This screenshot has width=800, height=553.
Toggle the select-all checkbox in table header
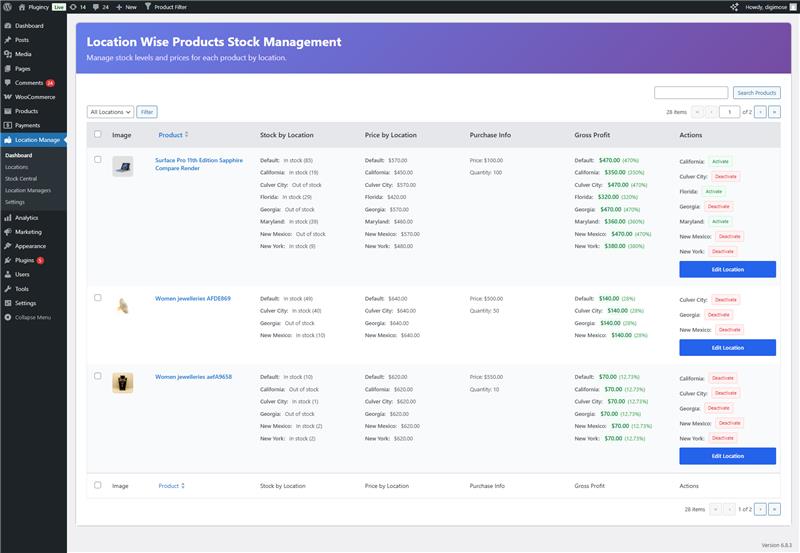coord(97,134)
